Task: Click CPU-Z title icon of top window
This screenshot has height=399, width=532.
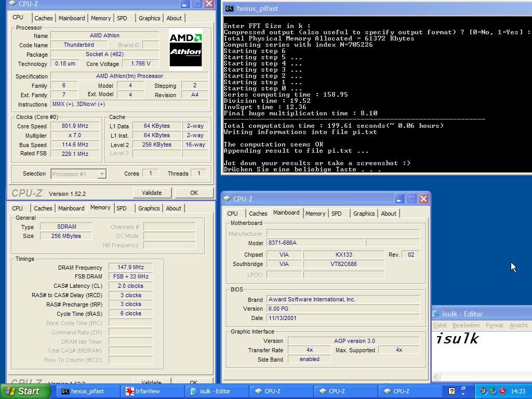Action: point(12,4)
